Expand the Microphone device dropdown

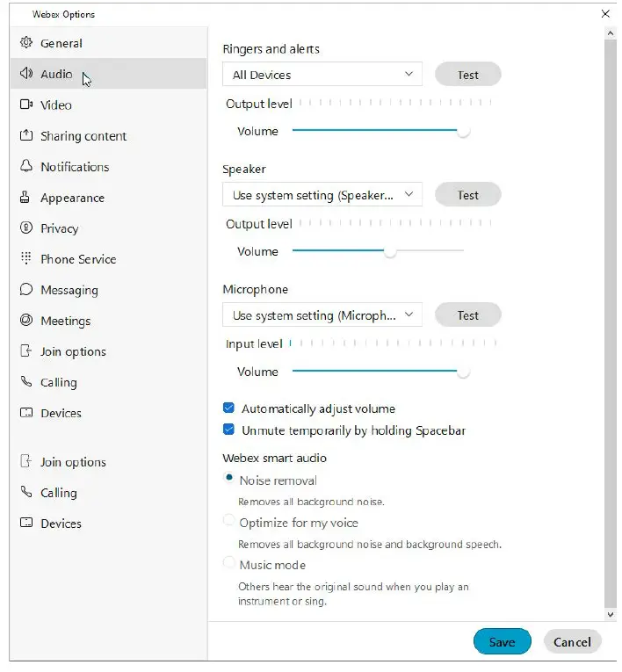click(322, 315)
